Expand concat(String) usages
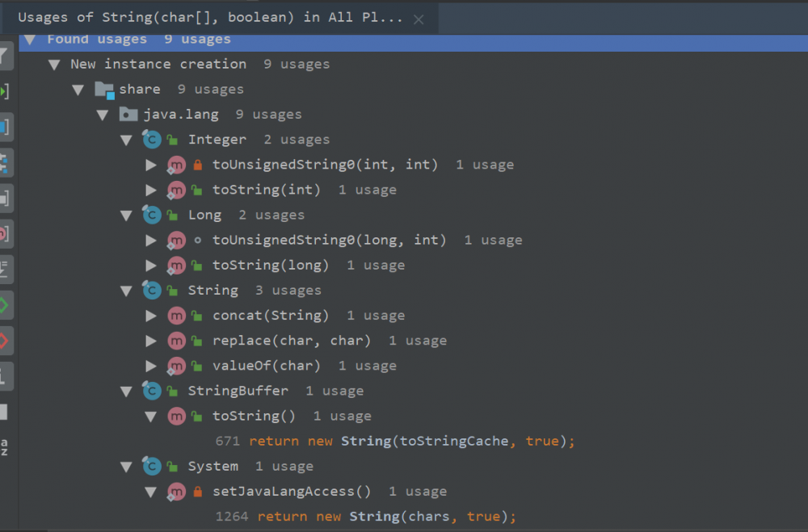 (x=151, y=316)
